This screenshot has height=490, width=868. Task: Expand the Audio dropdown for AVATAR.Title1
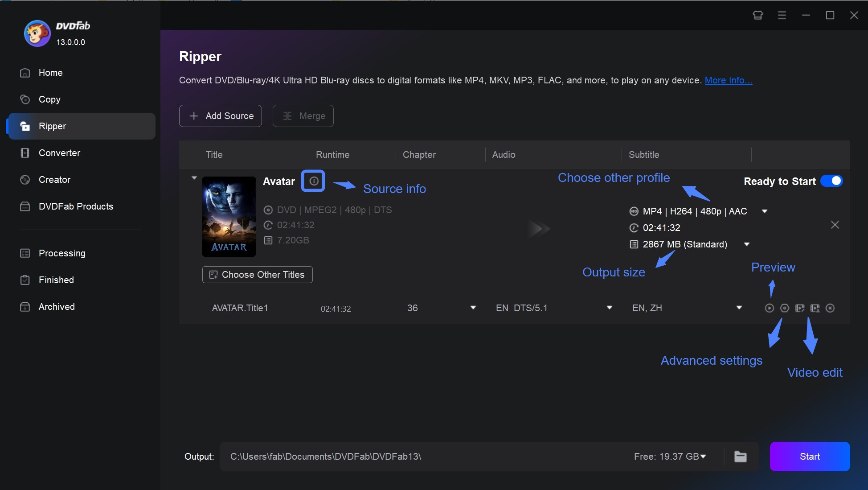610,308
